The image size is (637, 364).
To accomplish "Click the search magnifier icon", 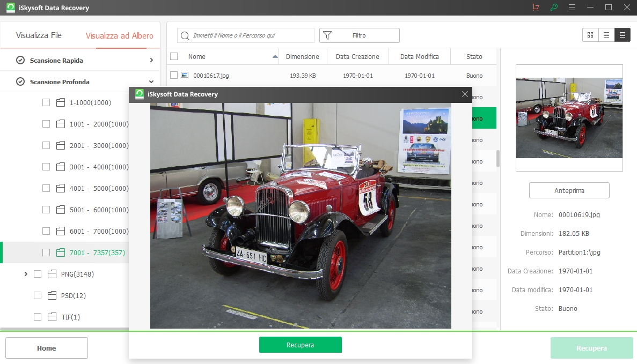I will pyautogui.click(x=185, y=36).
